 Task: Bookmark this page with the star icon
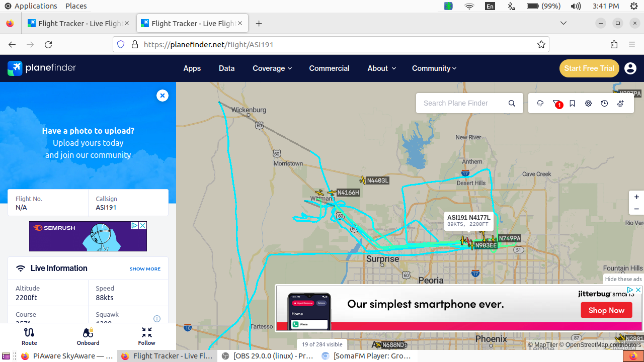pyautogui.click(x=541, y=44)
